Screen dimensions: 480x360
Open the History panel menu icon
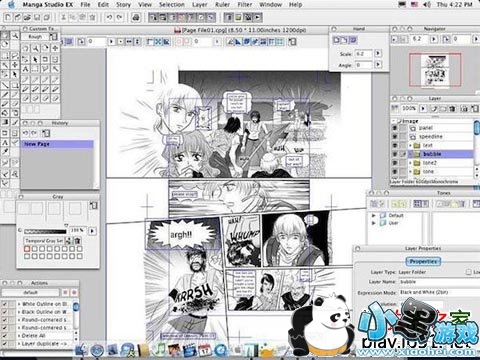(46, 133)
